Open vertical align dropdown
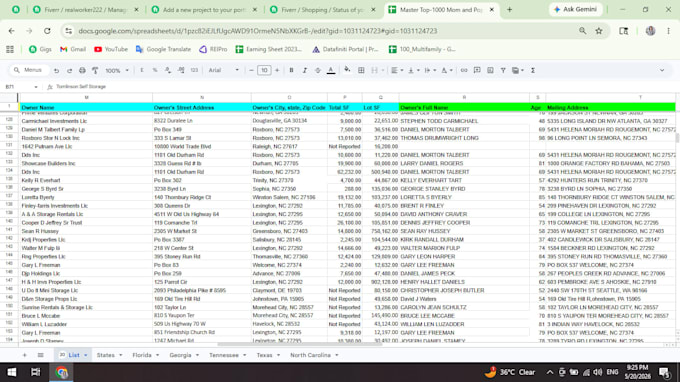680x382 pixels. coord(413,70)
